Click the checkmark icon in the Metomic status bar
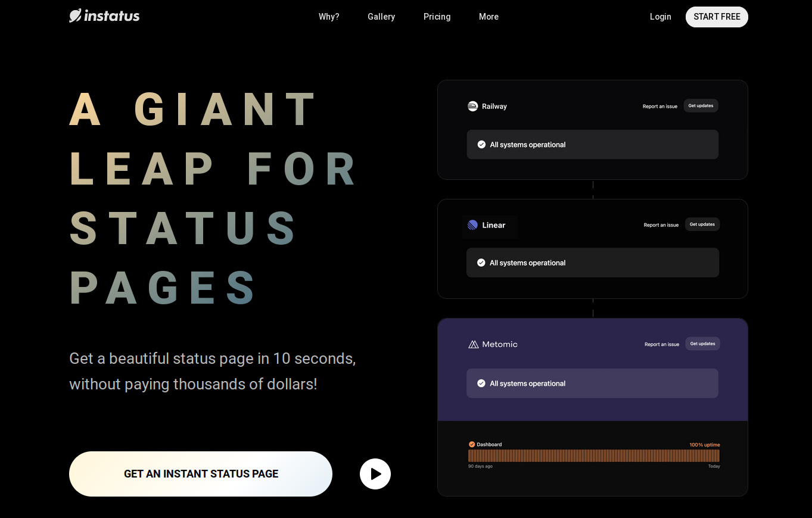This screenshot has height=518, width=812. (x=481, y=383)
